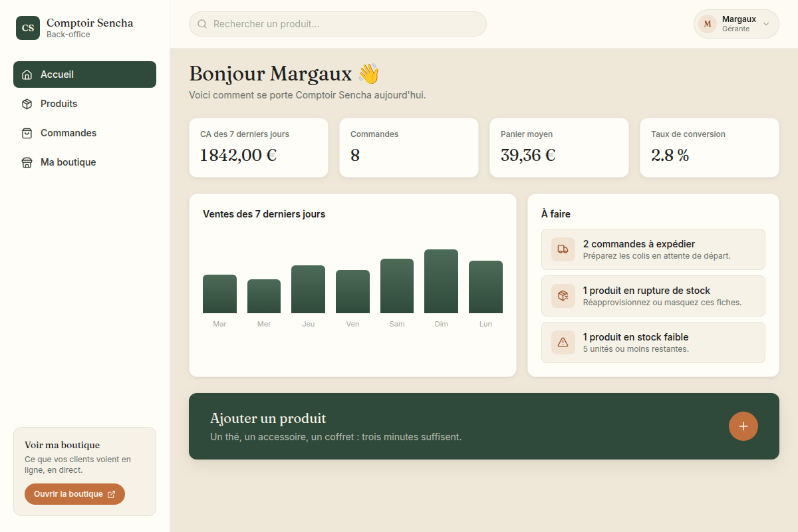This screenshot has height=532, width=798.
Task: Open the 2 commandes à expédier task
Action: point(653,249)
